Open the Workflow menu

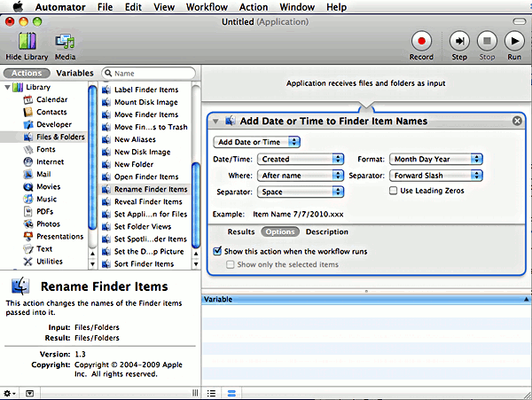tap(207, 7)
